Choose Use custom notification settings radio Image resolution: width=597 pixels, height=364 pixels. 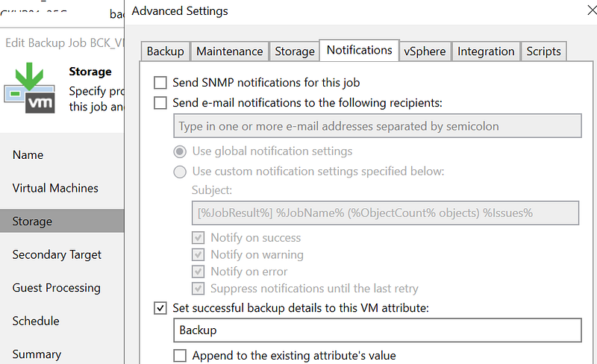[180, 172]
